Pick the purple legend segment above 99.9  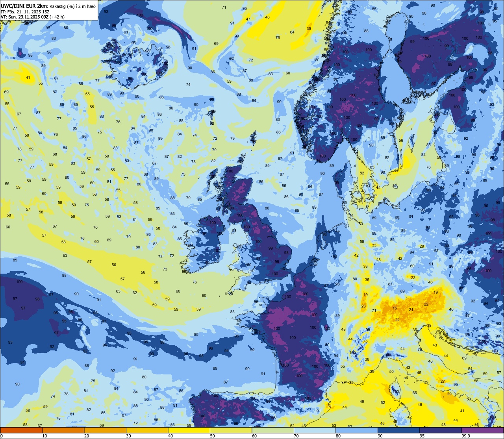tap(482, 430)
